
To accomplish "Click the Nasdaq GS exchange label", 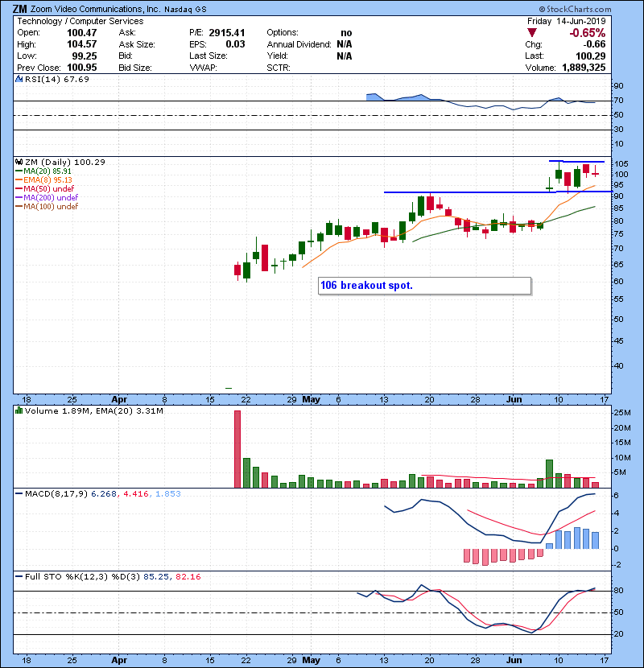I will (x=185, y=10).
